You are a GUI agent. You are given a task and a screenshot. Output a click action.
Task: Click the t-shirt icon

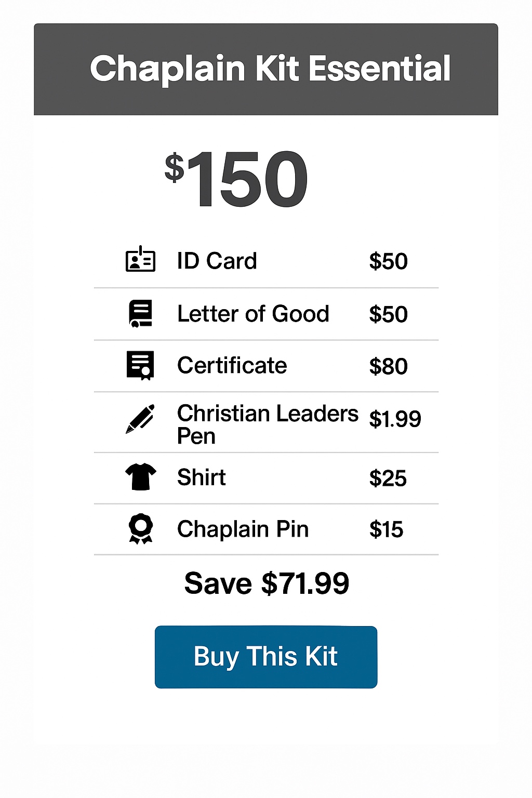coord(140,477)
